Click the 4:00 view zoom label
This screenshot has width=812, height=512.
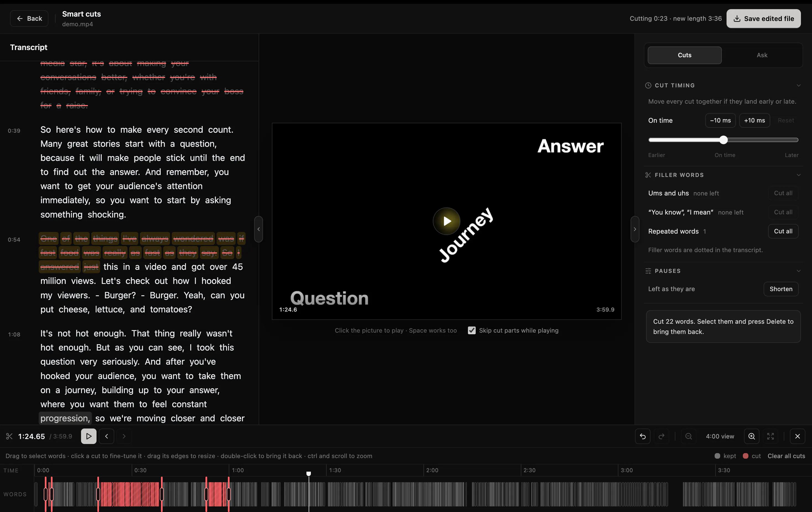point(720,436)
